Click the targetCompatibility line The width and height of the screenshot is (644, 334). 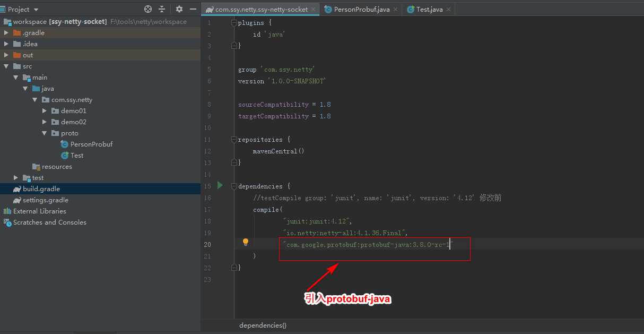(284, 116)
